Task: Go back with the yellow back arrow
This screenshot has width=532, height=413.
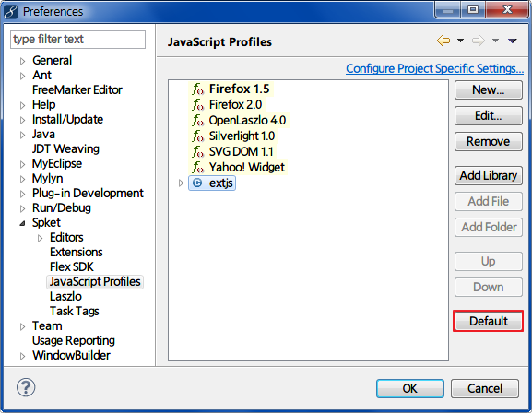Action: pos(443,41)
